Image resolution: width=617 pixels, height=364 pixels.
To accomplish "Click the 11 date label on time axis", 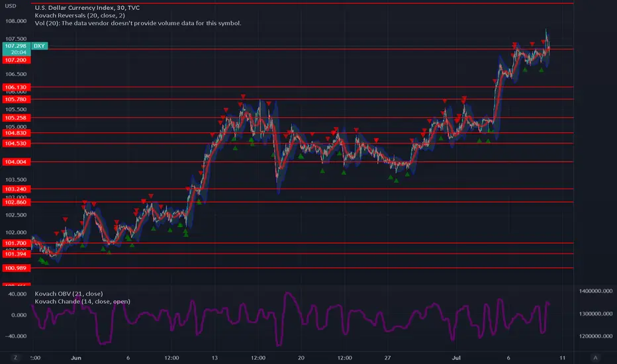I will pyautogui.click(x=562, y=357).
